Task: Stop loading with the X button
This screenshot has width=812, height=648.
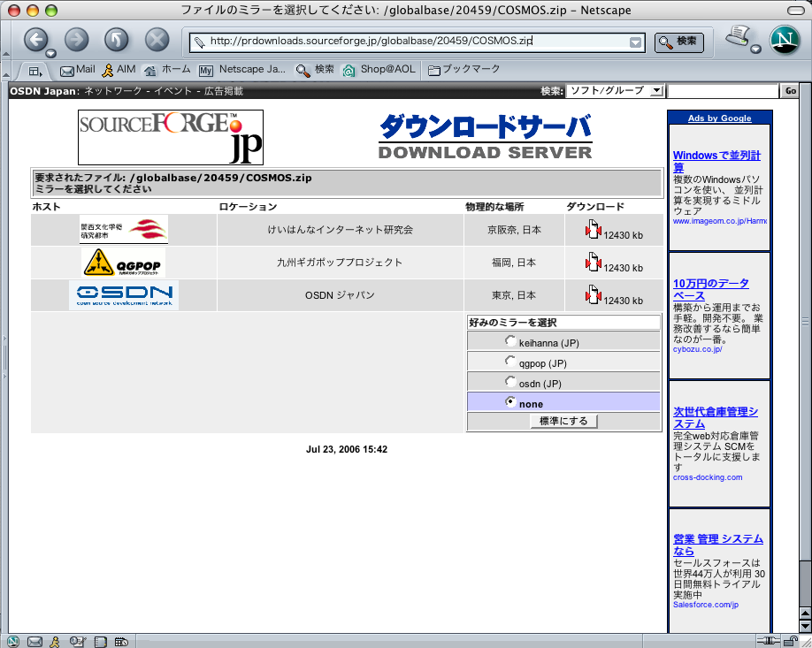Action: 157,39
